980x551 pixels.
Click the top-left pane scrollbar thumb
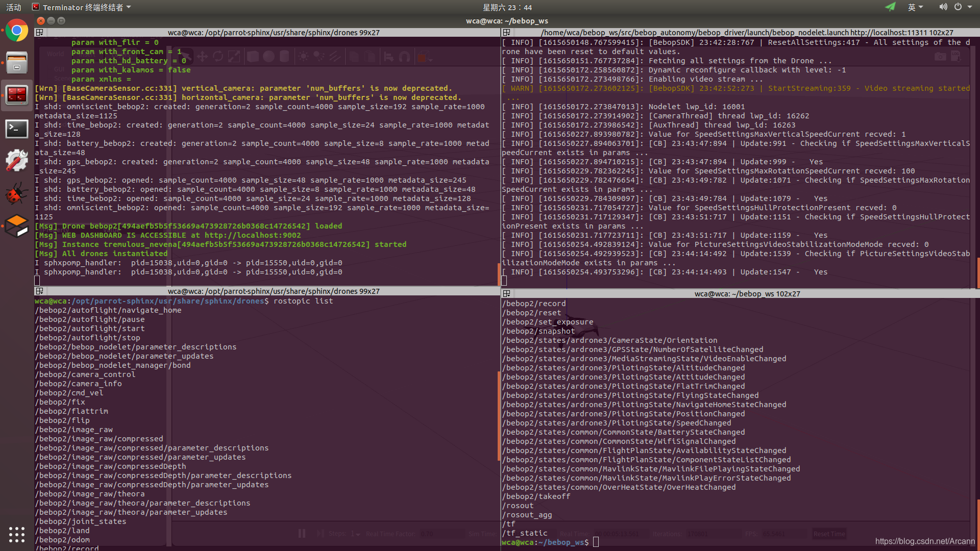[499, 274]
